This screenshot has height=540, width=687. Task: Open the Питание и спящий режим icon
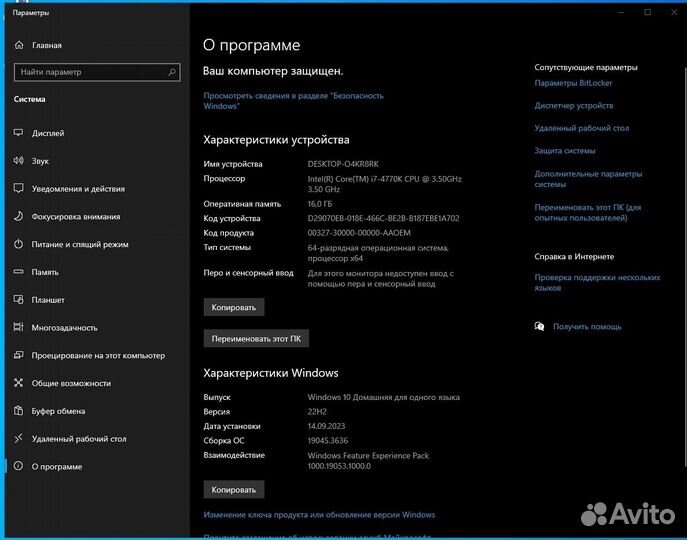point(18,244)
